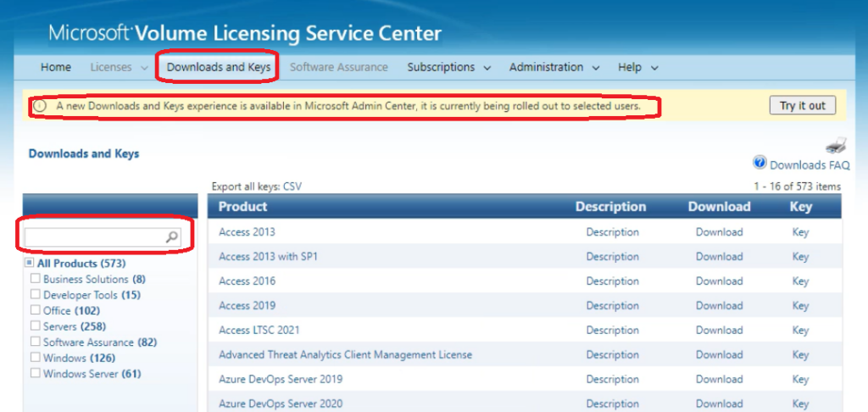Open the Access 2013 product link
The image size is (868, 412).
pos(247,232)
